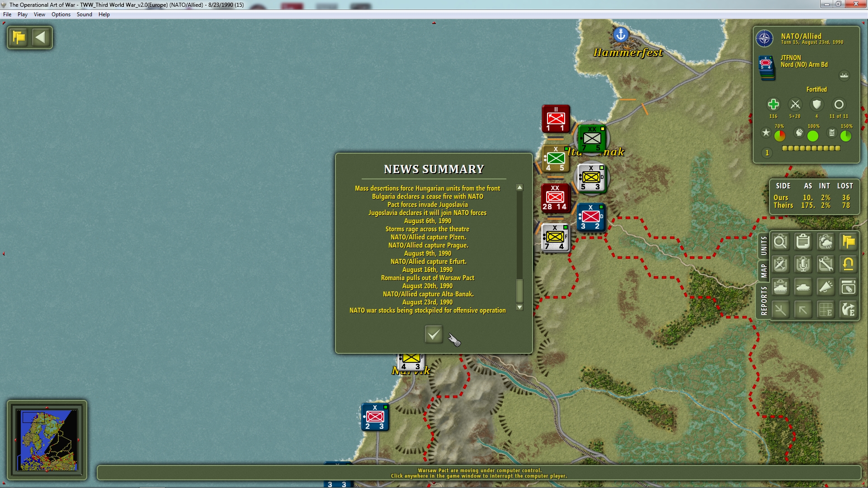Screen dimensions: 868x488
Task: Click the megaphone icon button
Action: point(826,287)
